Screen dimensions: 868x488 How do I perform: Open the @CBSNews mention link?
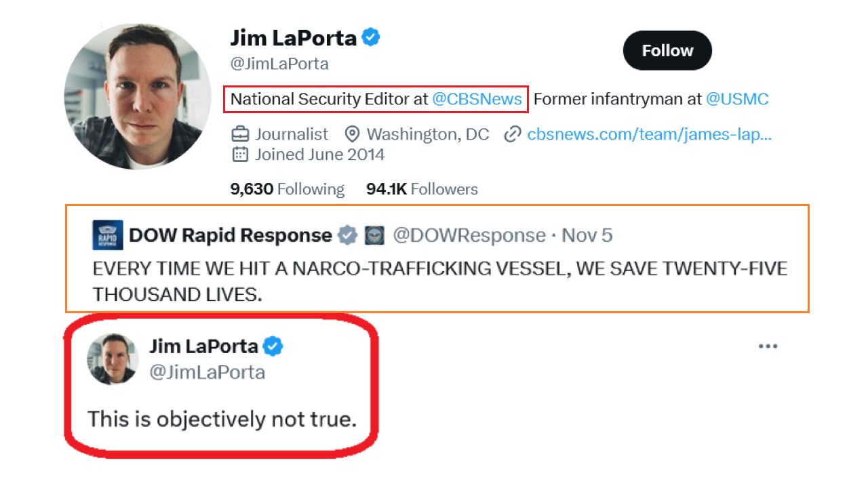point(477,99)
